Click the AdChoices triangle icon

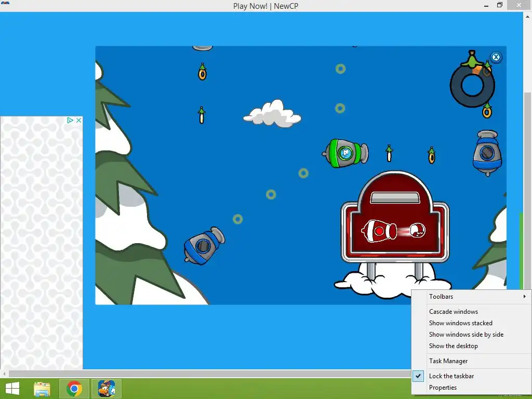click(70, 120)
